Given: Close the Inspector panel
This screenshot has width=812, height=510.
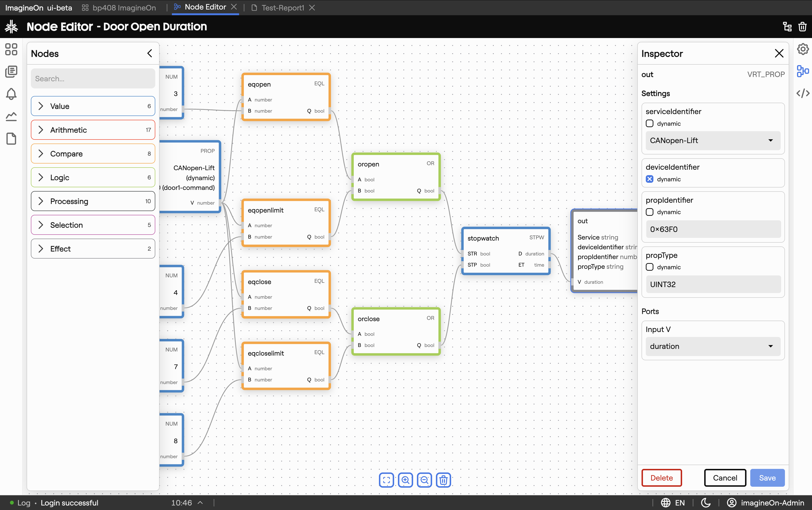Looking at the screenshot, I should click(779, 53).
